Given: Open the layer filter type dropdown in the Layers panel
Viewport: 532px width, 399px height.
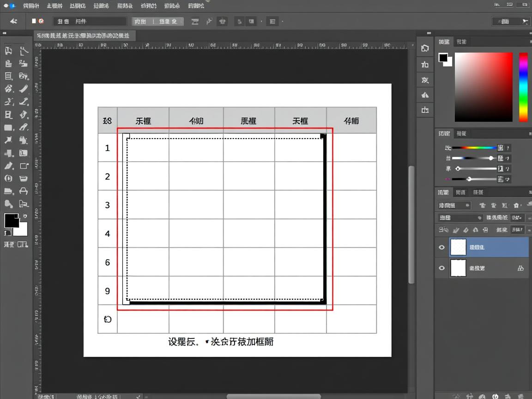Looking at the screenshot, I should pos(454,205).
